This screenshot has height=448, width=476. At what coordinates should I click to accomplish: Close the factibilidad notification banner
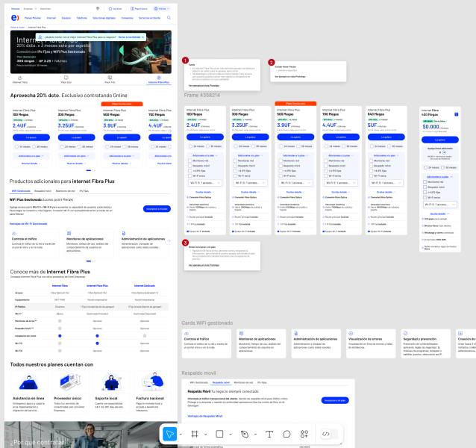pyautogui.click(x=143, y=37)
